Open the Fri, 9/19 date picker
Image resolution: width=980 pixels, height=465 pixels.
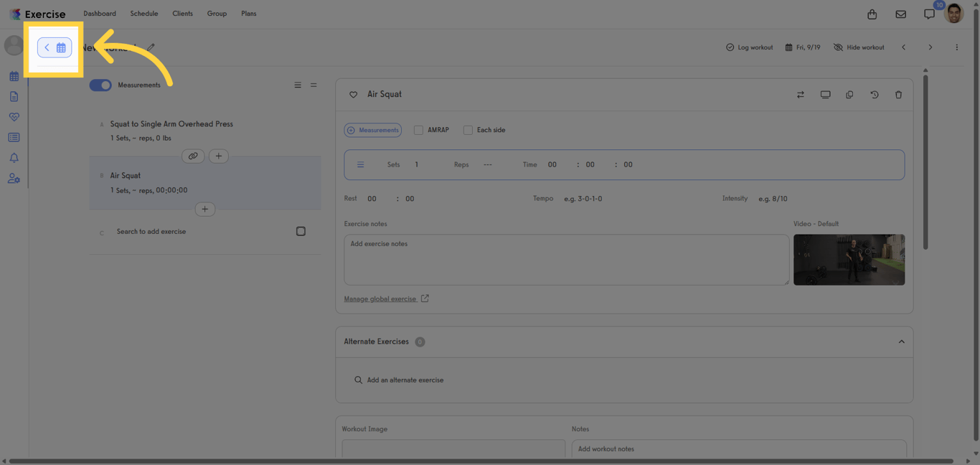click(x=803, y=47)
